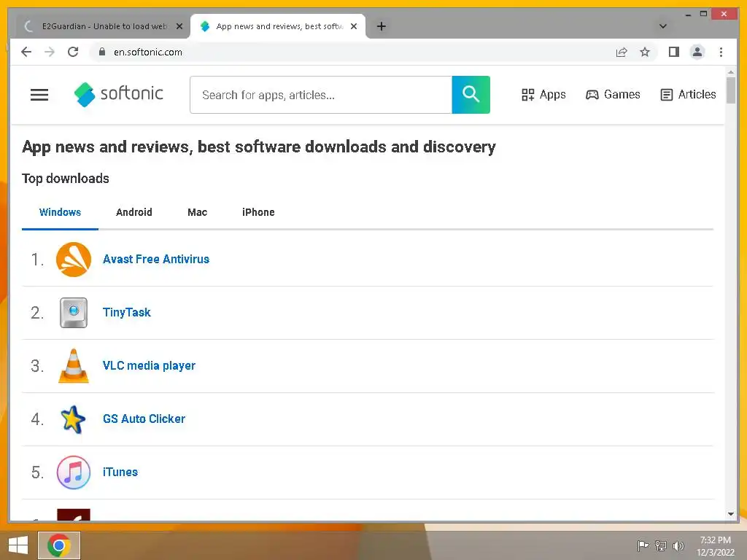Open Chrome three-dot menu
Image resolution: width=747 pixels, height=560 pixels.
[721, 52]
